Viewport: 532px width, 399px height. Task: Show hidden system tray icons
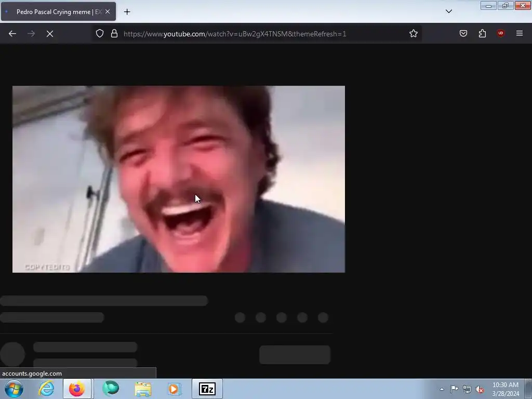coord(442,389)
